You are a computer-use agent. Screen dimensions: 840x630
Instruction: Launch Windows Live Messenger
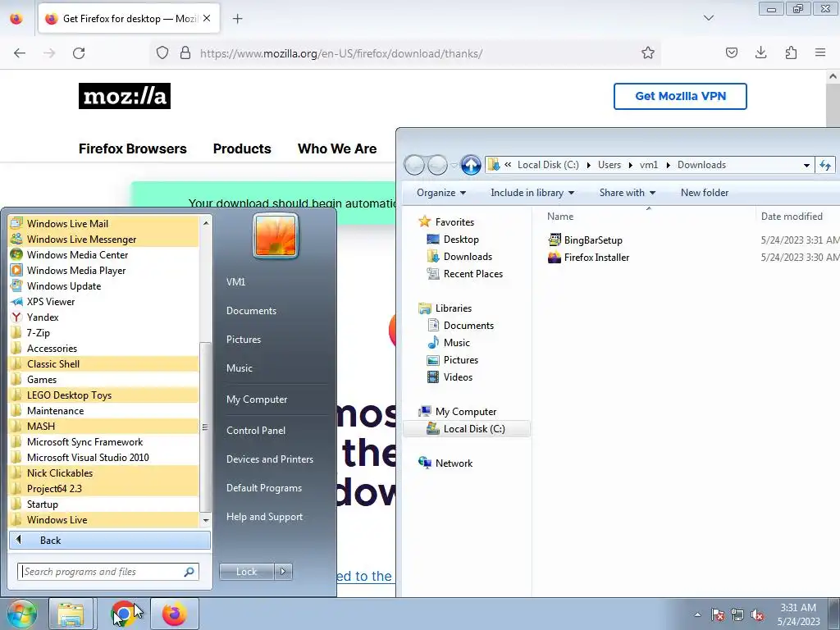pos(104,239)
